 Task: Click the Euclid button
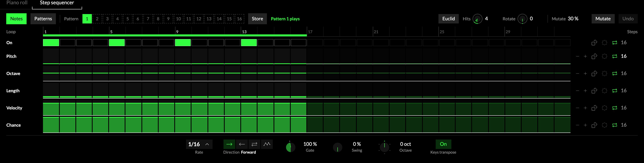click(448, 19)
